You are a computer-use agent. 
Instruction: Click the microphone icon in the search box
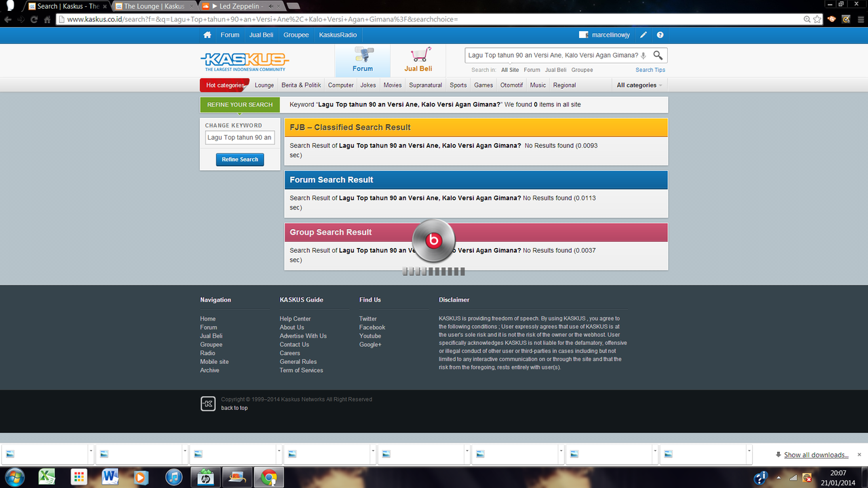644,56
